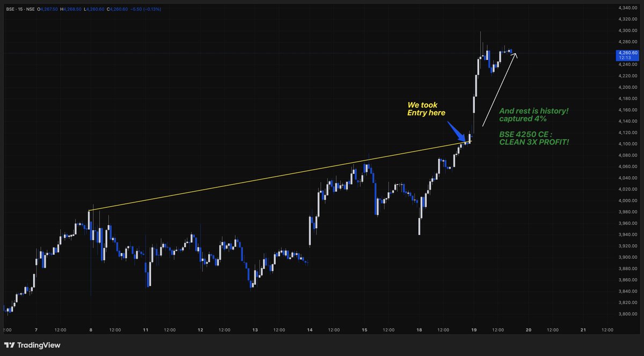Click the 4,200.00 price axis label
The width and height of the screenshot is (644, 356).
tap(627, 87)
